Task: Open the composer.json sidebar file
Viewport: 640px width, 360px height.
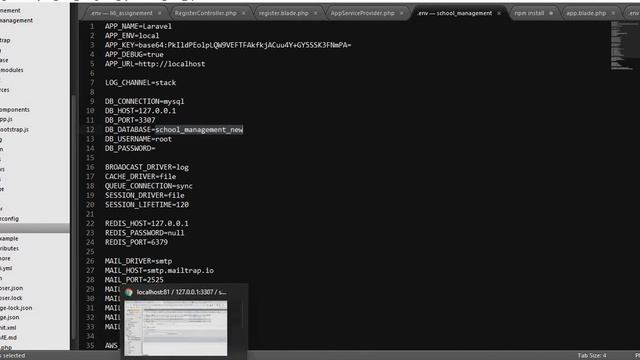Action: pyautogui.click(x=11, y=288)
